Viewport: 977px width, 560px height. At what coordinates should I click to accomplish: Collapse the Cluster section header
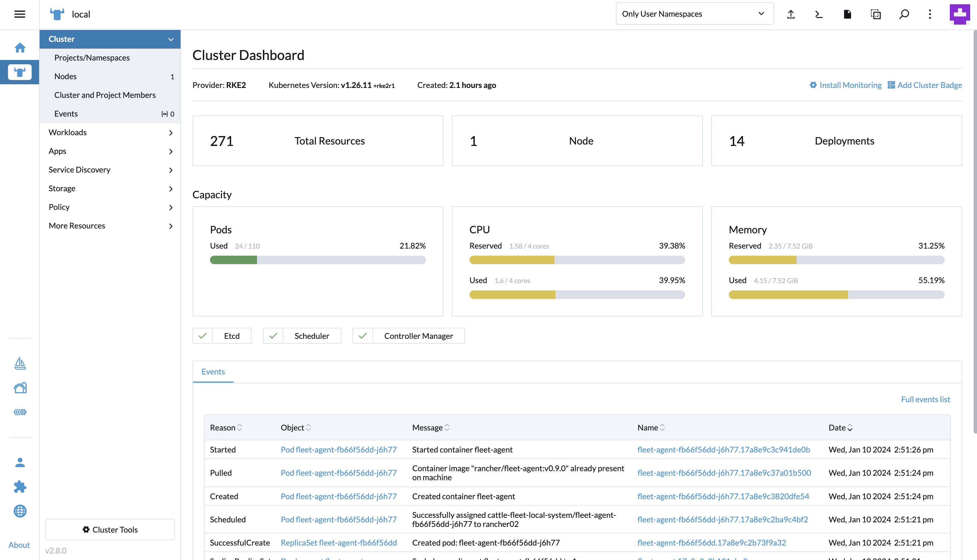(110, 39)
